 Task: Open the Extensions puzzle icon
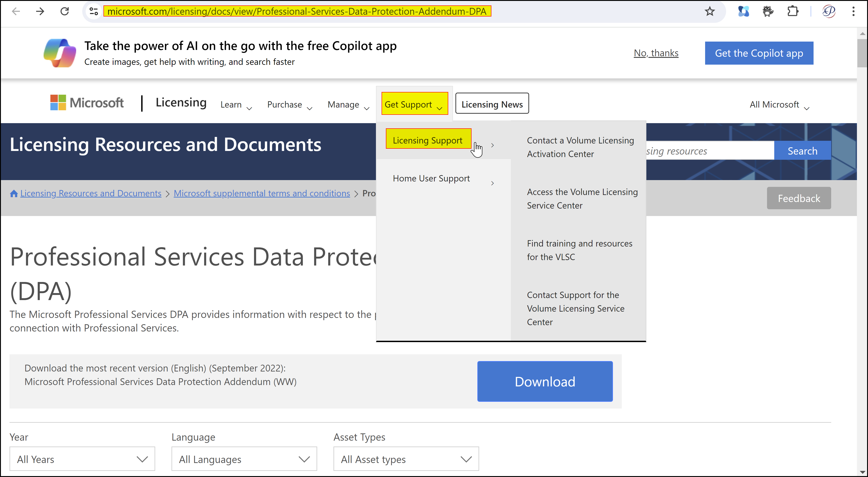click(793, 12)
